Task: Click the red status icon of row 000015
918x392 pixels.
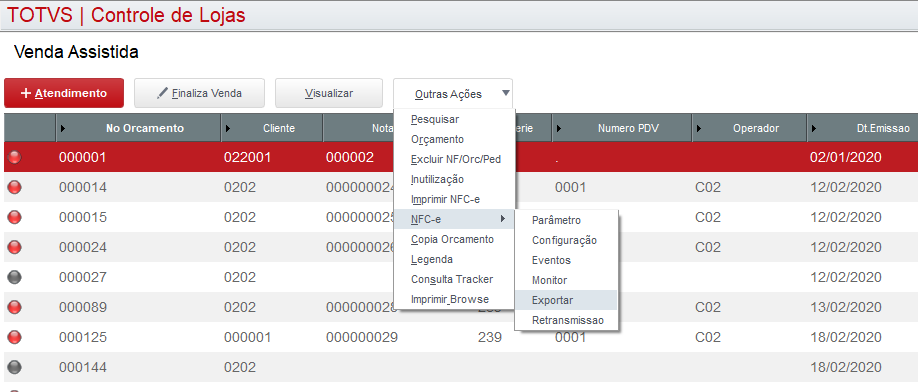Action: coord(15,217)
